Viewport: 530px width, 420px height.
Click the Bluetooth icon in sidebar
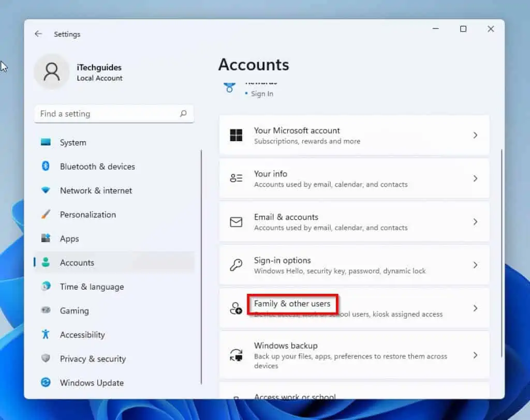(x=46, y=166)
